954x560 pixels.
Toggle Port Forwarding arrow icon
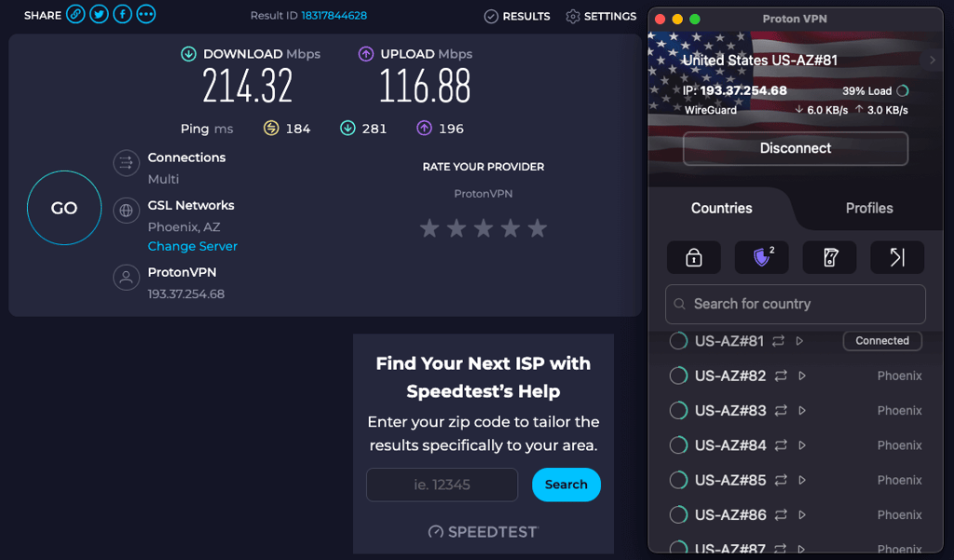click(897, 257)
